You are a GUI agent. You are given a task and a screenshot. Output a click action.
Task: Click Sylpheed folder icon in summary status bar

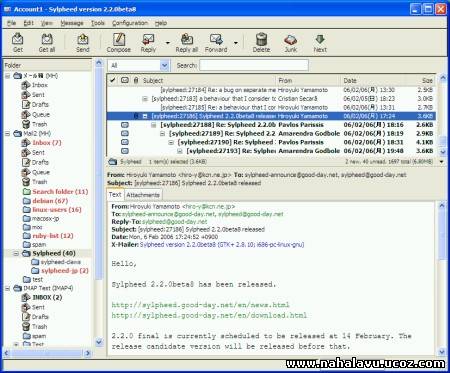click(x=113, y=162)
